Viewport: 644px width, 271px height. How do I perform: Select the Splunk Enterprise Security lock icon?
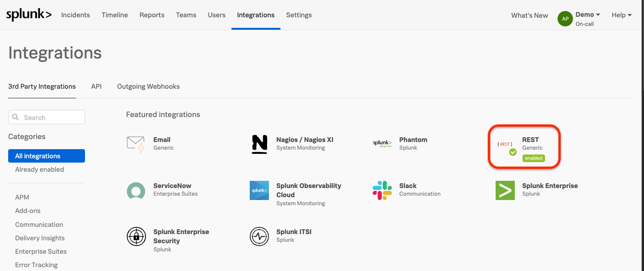[x=136, y=236]
